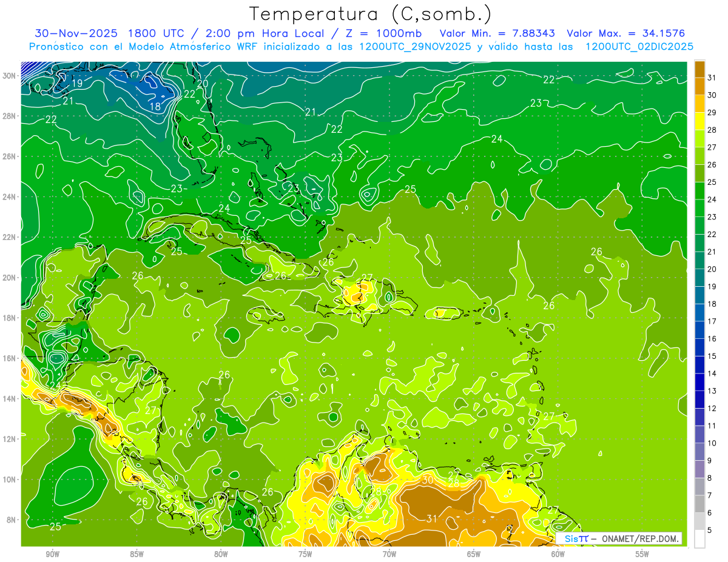The height and width of the screenshot is (562, 728).
Task: Click the "18N" latitude axis label
Action: (x=10, y=318)
